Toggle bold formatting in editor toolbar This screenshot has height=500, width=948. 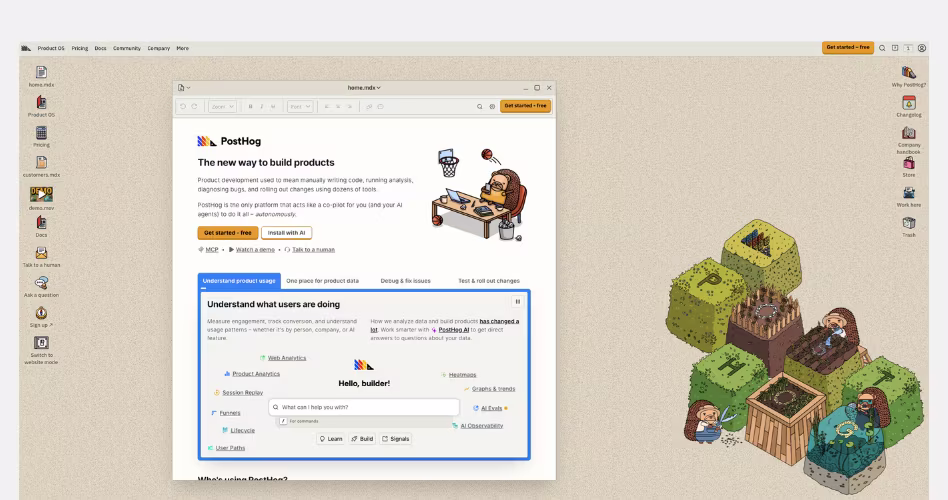[250, 106]
